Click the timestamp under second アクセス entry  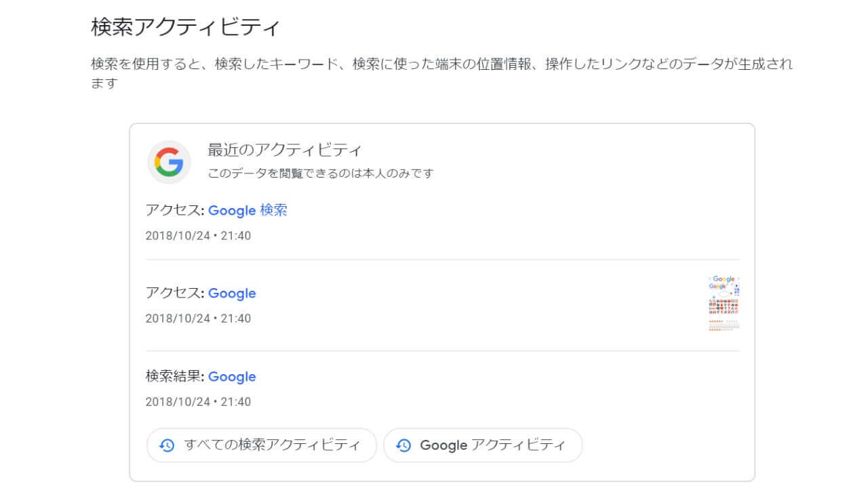[x=198, y=319]
